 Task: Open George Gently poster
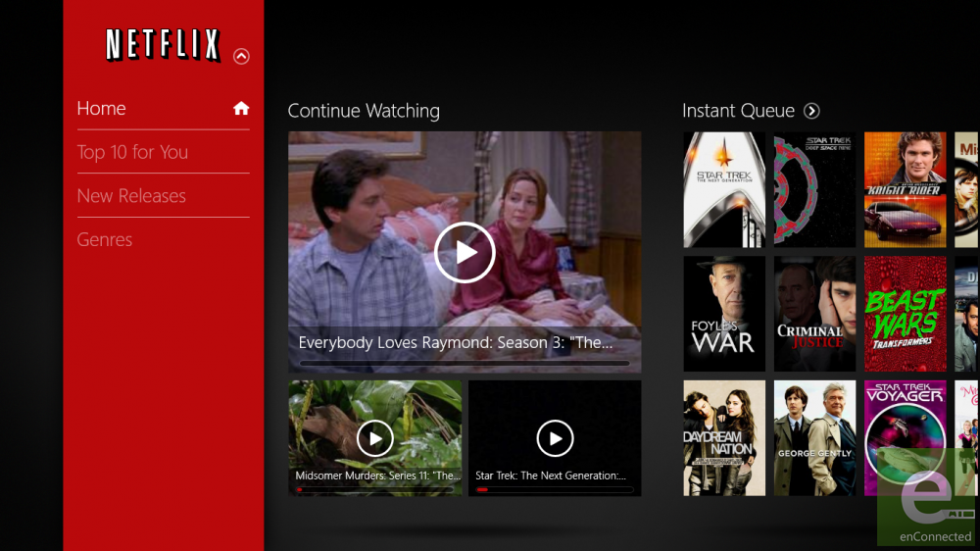814,438
